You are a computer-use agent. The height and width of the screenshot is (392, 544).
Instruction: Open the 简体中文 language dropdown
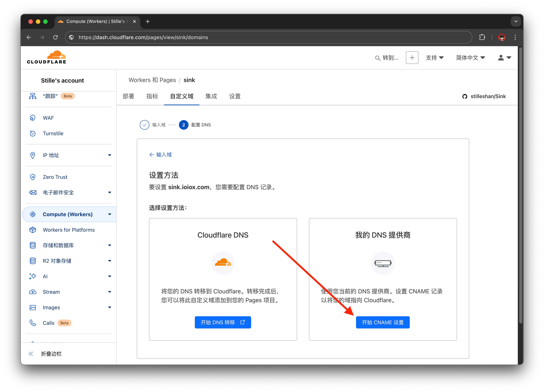pos(470,58)
